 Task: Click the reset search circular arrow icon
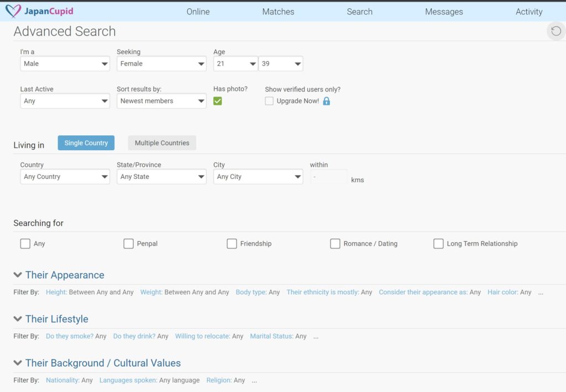click(556, 31)
